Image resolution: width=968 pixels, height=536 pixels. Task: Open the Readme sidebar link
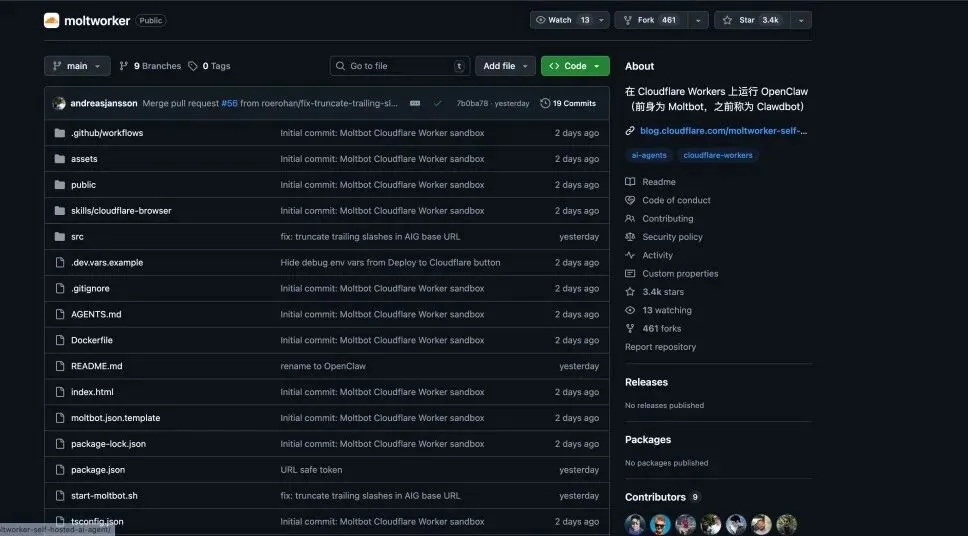click(x=651, y=182)
